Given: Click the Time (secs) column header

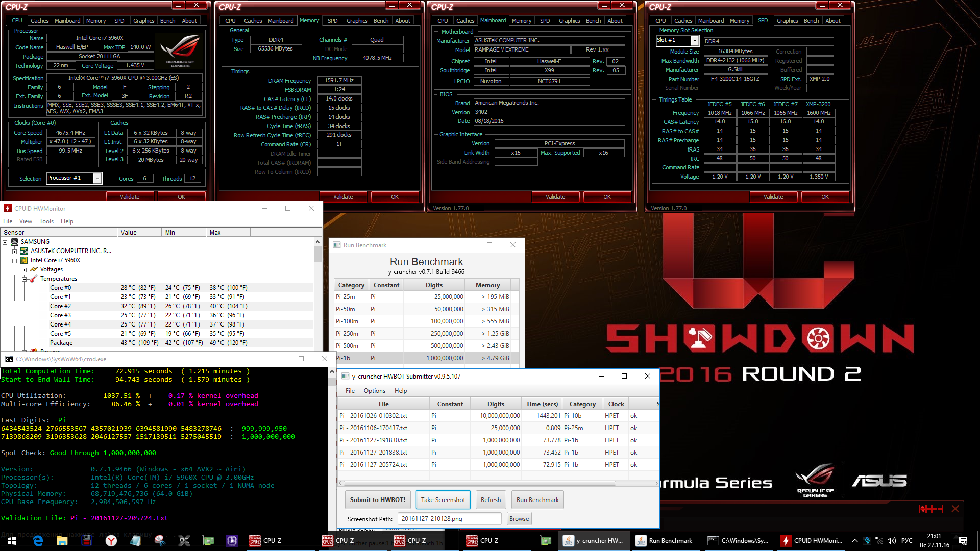Looking at the screenshot, I should click(542, 404).
